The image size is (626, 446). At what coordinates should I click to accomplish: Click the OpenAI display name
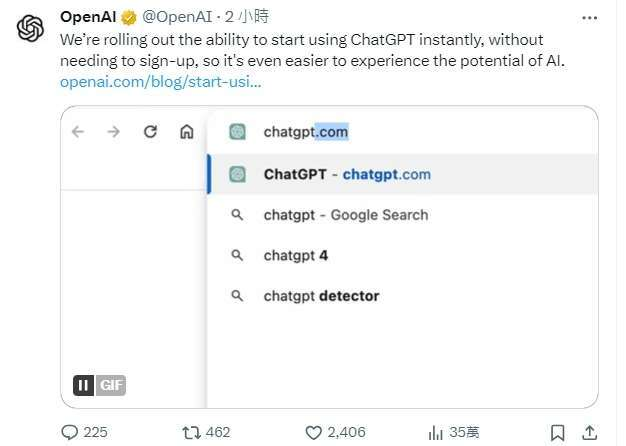tap(88, 18)
